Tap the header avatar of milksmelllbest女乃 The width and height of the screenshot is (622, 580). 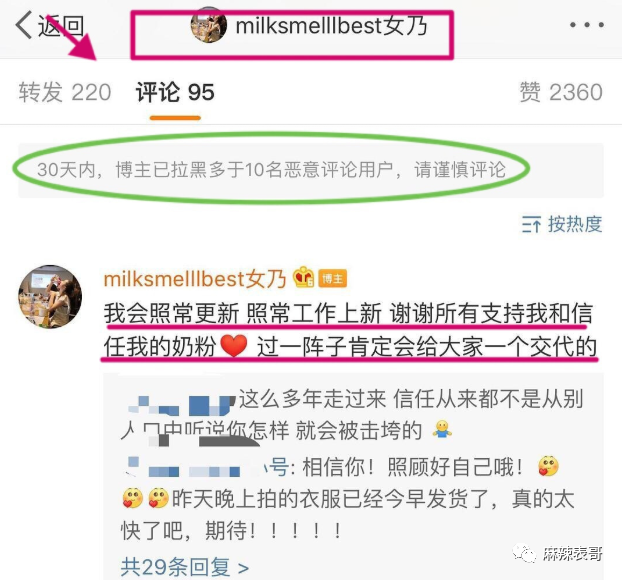[x=209, y=25]
